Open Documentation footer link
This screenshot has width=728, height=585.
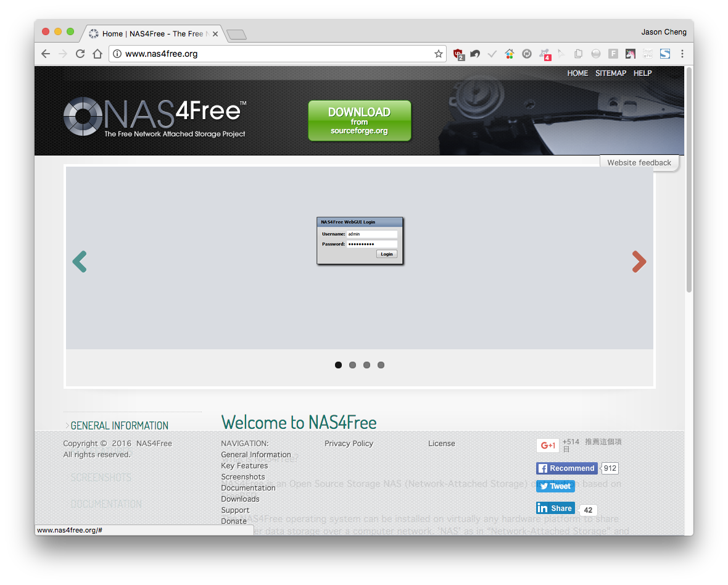pos(248,488)
